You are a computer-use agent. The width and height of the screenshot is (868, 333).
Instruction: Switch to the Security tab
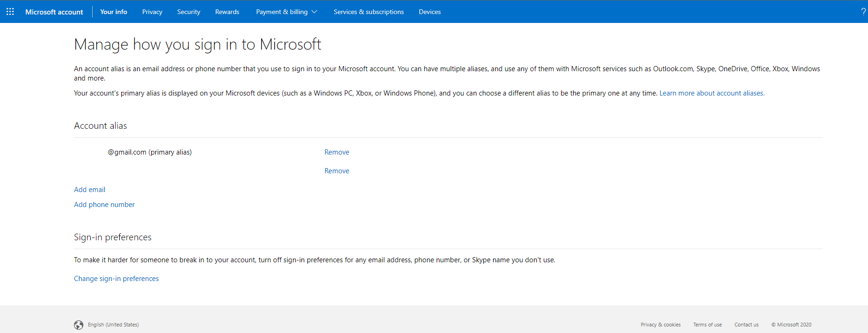pos(189,12)
